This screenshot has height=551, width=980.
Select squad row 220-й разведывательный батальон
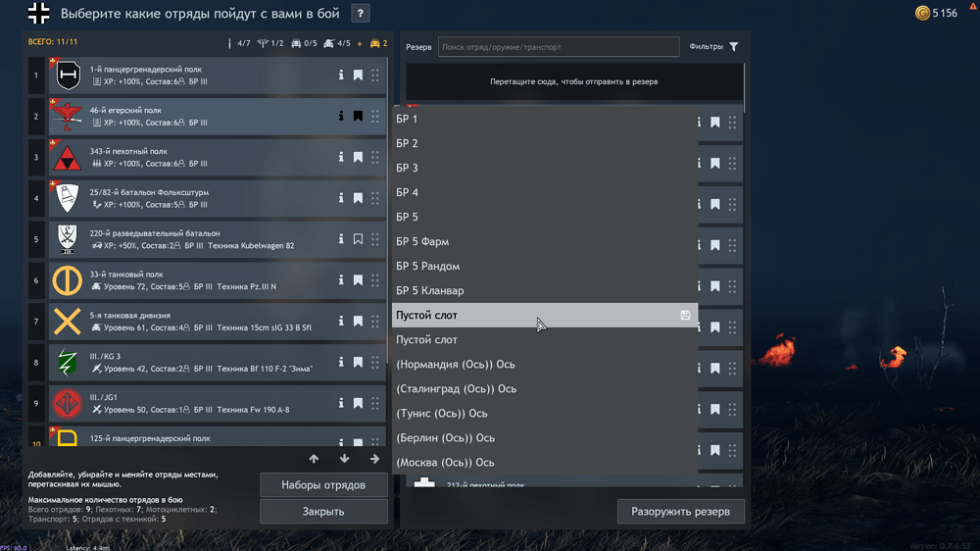click(x=217, y=239)
